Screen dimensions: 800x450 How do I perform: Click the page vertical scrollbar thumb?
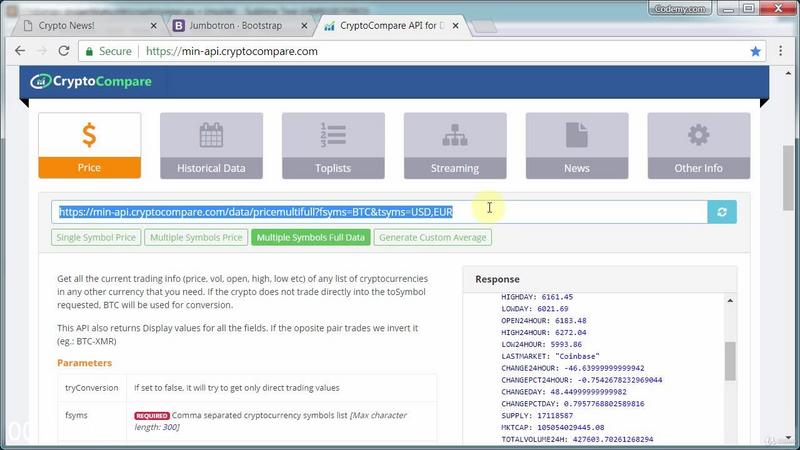pos(788,178)
